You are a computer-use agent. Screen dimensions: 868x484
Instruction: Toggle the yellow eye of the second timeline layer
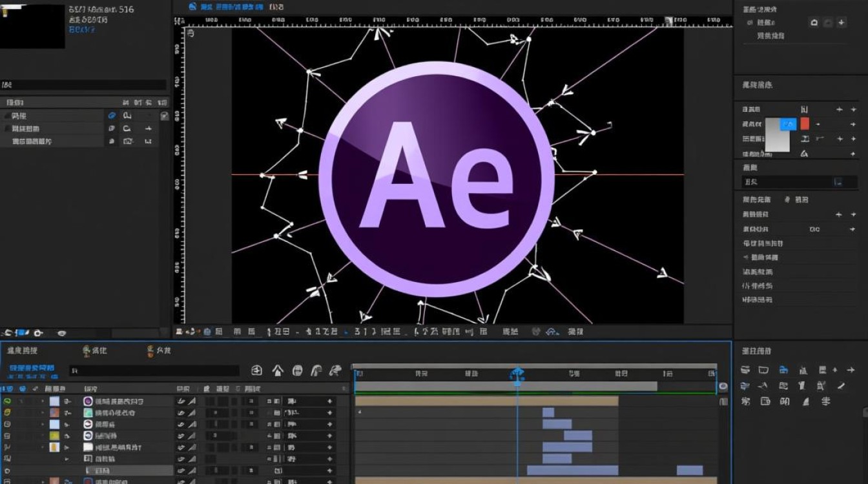8,412
